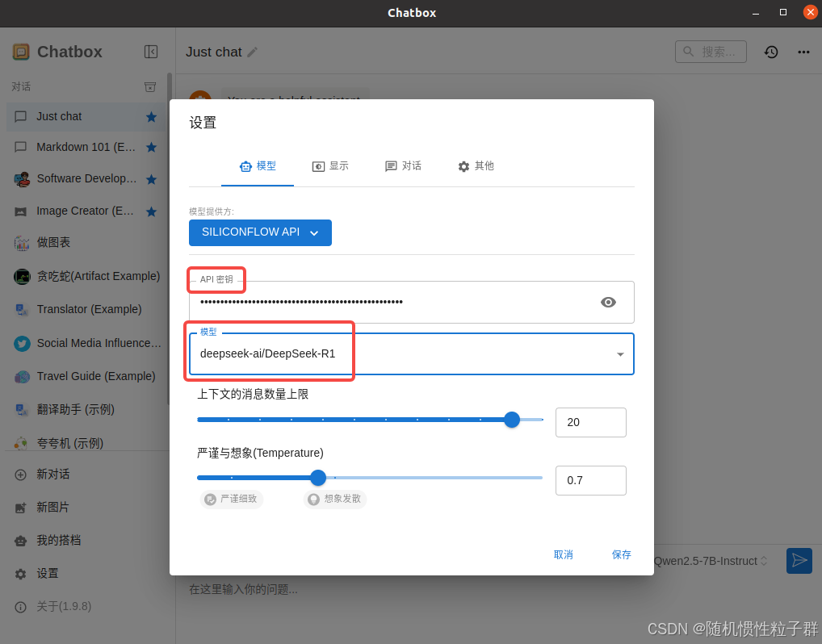Screen dimensions: 822x644
Task: Open the Qwen2.5-7B-Instruct model selector
Action: coord(711,561)
